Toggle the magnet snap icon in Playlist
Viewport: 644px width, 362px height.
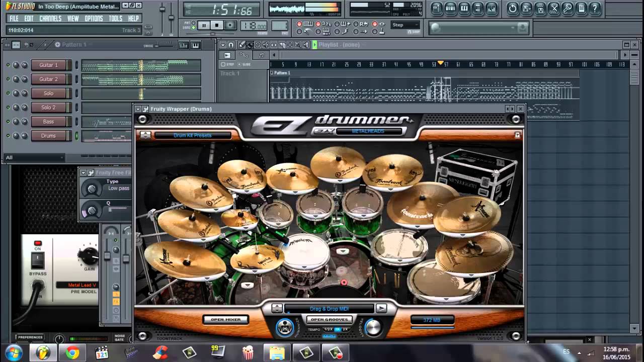[x=231, y=45]
